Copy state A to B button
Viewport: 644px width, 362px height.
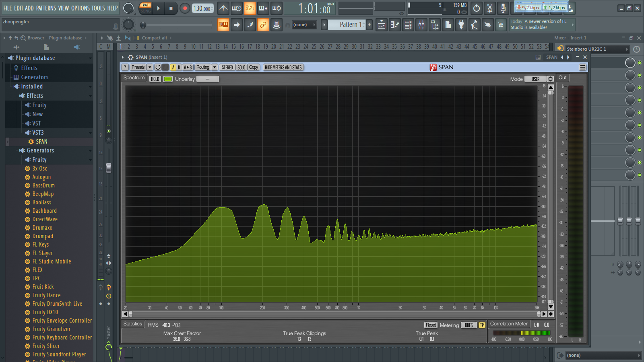[188, 67]
